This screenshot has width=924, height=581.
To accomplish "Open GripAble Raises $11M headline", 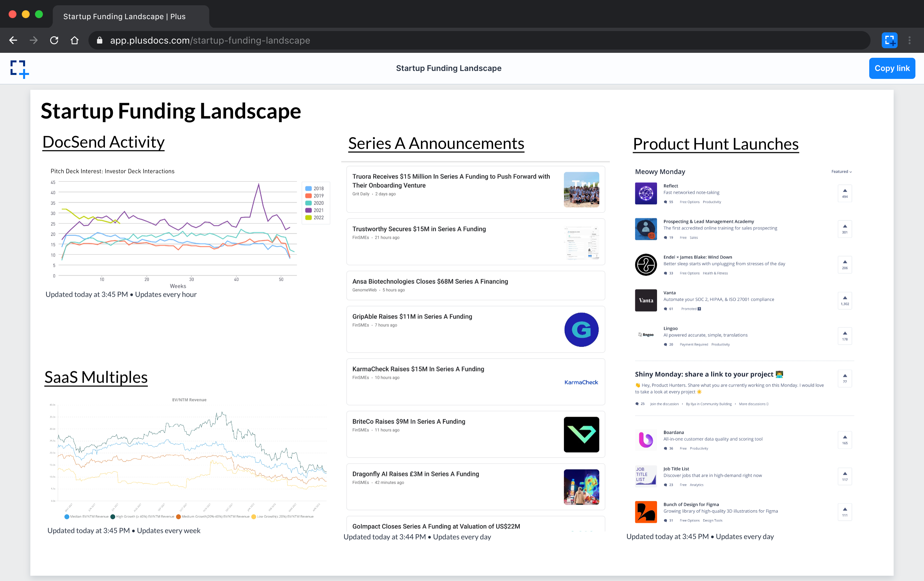I will [412, 317].
